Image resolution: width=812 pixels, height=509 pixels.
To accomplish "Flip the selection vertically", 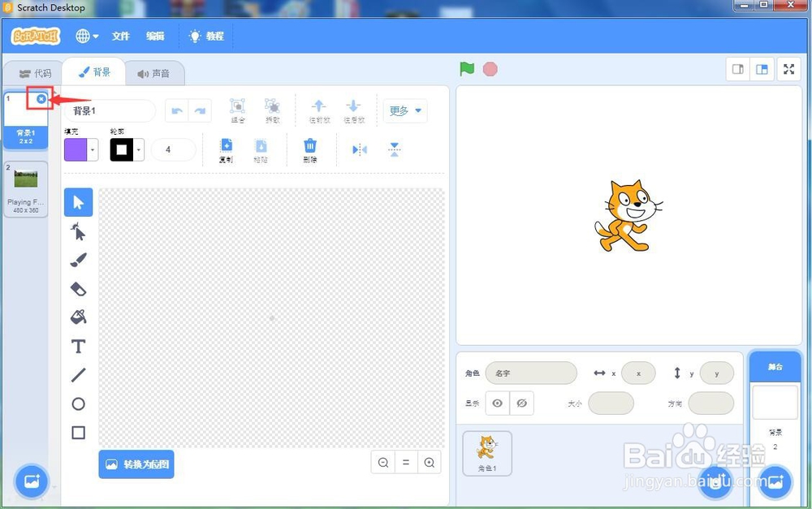I will (x=394, y=149).
